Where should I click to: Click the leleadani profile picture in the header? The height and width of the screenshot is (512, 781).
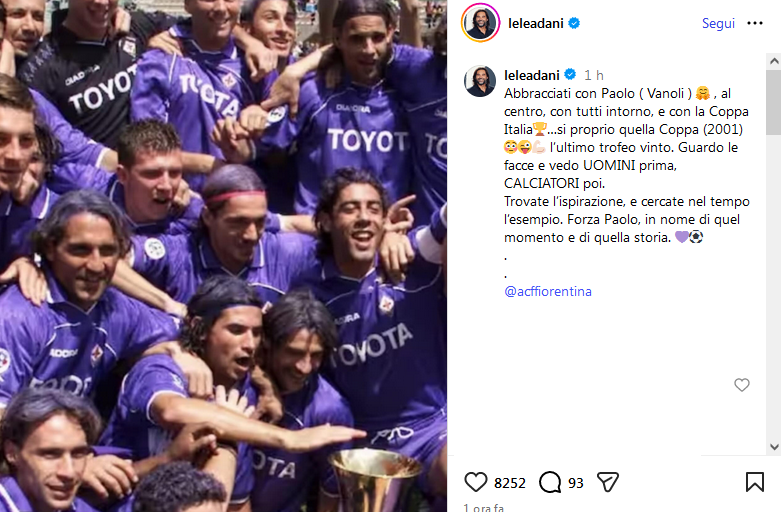point(480,23)
